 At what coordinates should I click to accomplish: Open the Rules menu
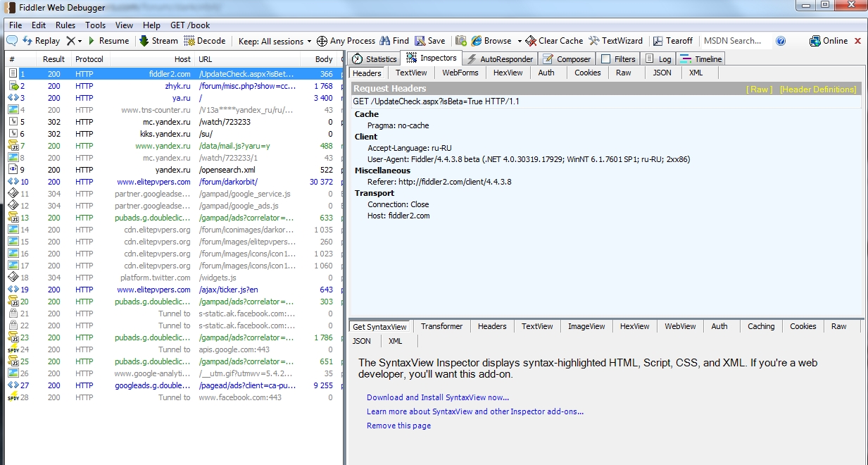(65, 25)
